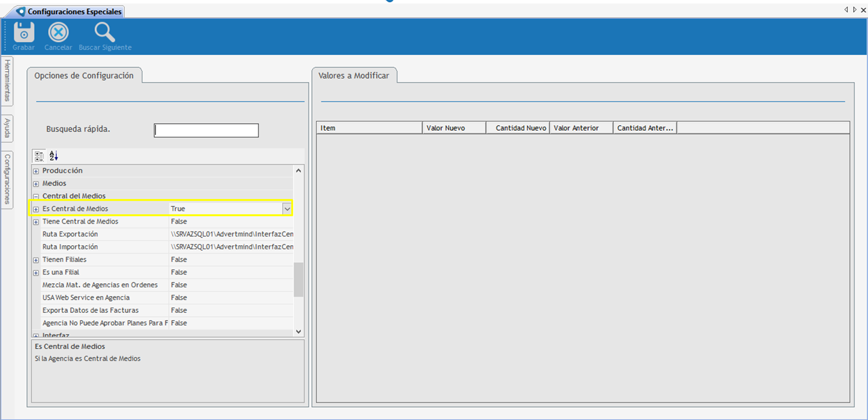Open the Ayuda side tab
This screenshot has height=420, width=868.
7,128
